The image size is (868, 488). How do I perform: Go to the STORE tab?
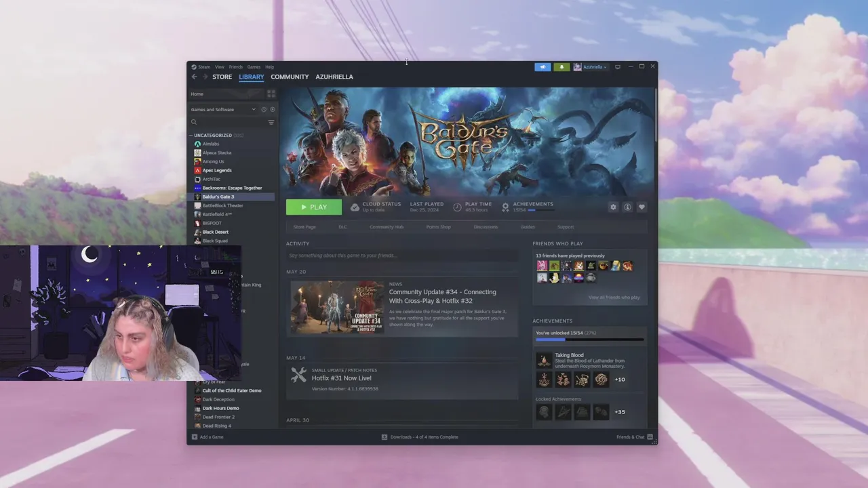click(222, 77)
